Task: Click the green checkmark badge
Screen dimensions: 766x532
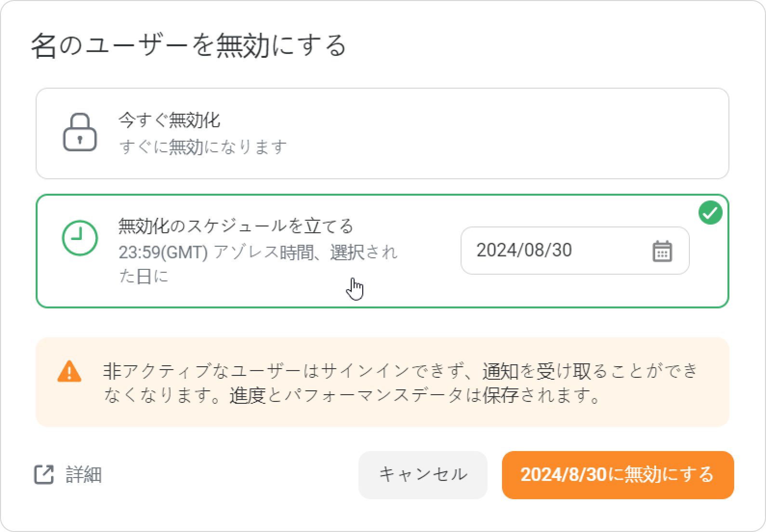Action: point(710,213)
